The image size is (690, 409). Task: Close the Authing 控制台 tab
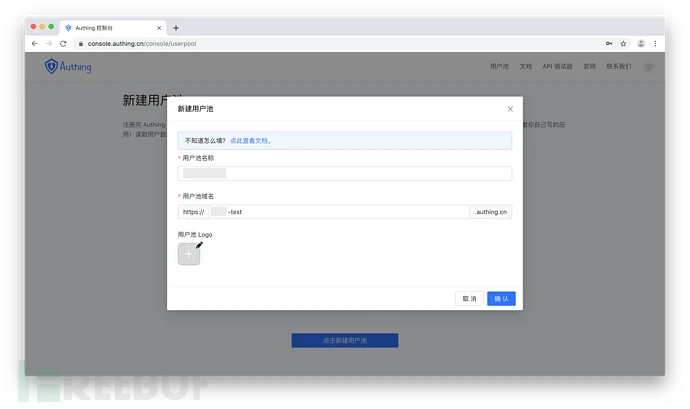pos(159,28)
